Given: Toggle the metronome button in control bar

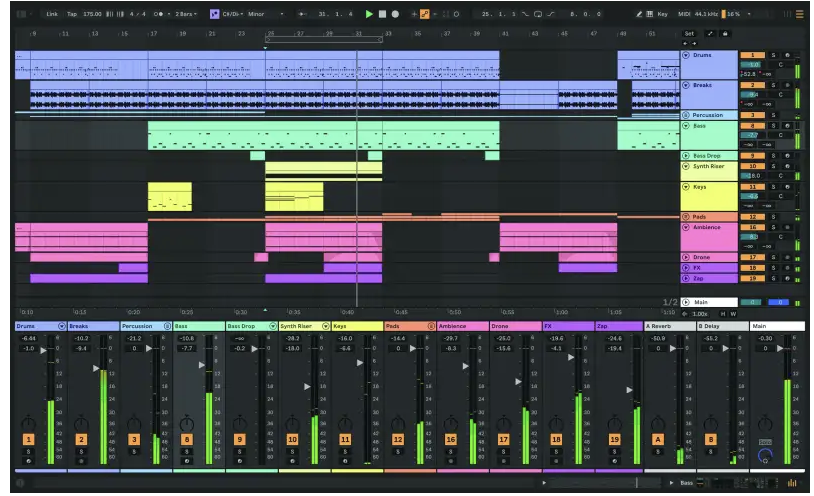Looking at the screenshot, I should [x=158, y=14].
